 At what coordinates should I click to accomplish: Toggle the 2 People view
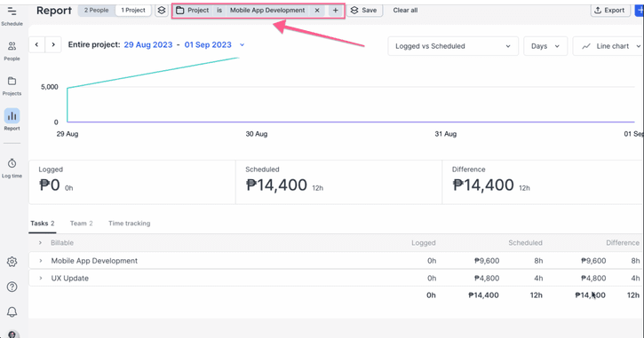(x=97, y=11)
